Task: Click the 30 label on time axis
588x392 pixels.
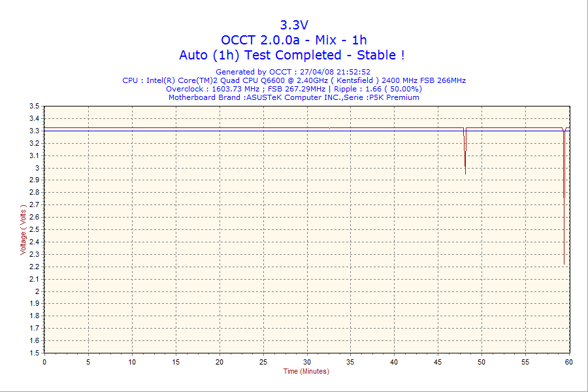Action: 307,362
